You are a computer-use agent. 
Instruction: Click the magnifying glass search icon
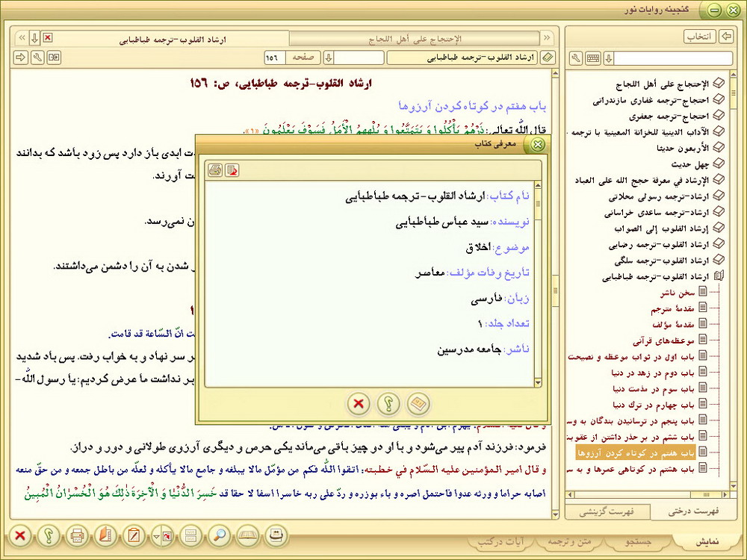click(220, 536)
